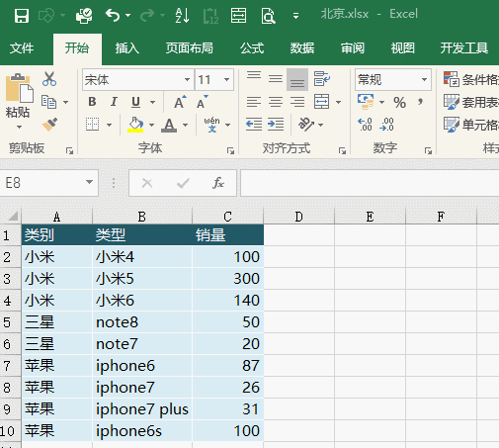Switch to the 页面布局 tab
The image size is (499, 448).
click(x=190, y=48)
